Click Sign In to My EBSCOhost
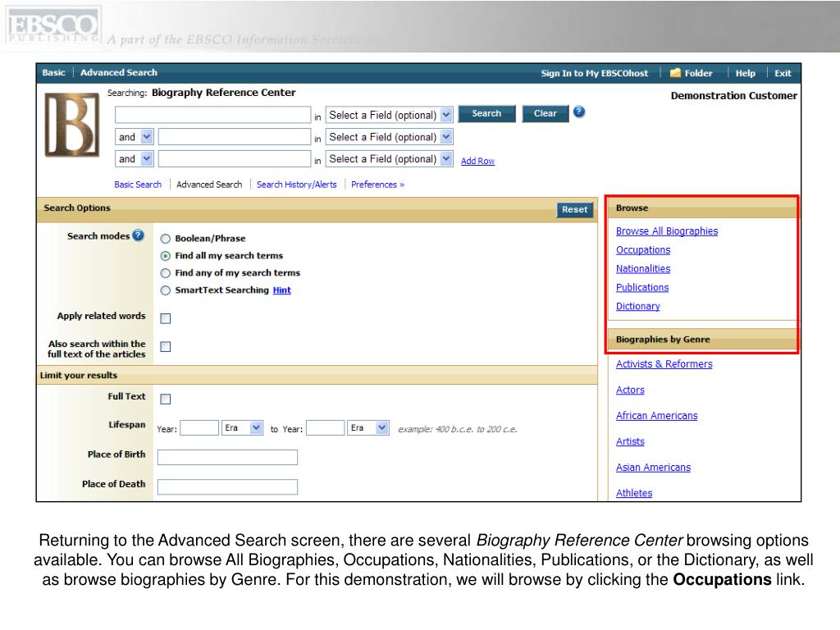 pyautogui.click(x=594, y=73)
